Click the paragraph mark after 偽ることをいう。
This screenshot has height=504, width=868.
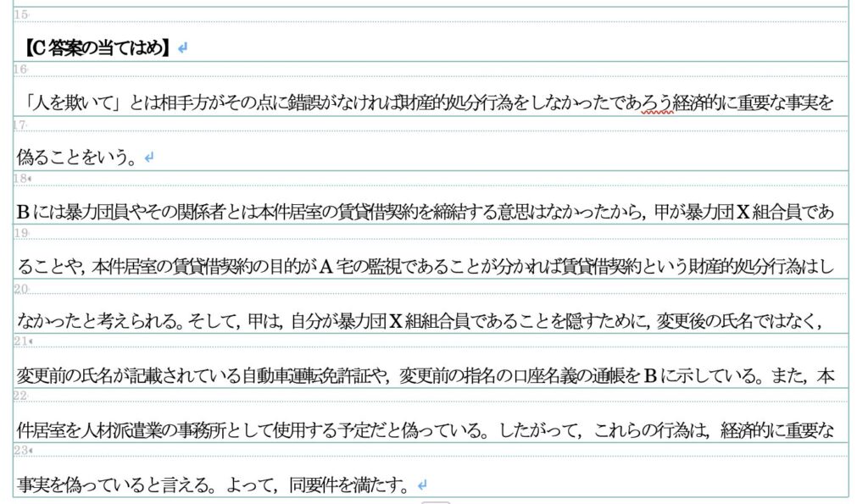pos(149,158)
